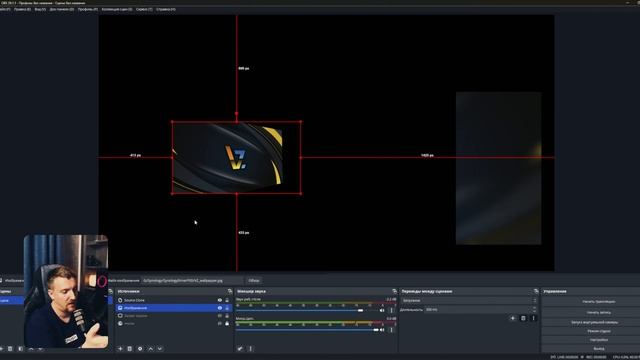Show the hidden bottom source via its eye icon
The height and width of the screenshot is (360, 640).
coord(220,323)
